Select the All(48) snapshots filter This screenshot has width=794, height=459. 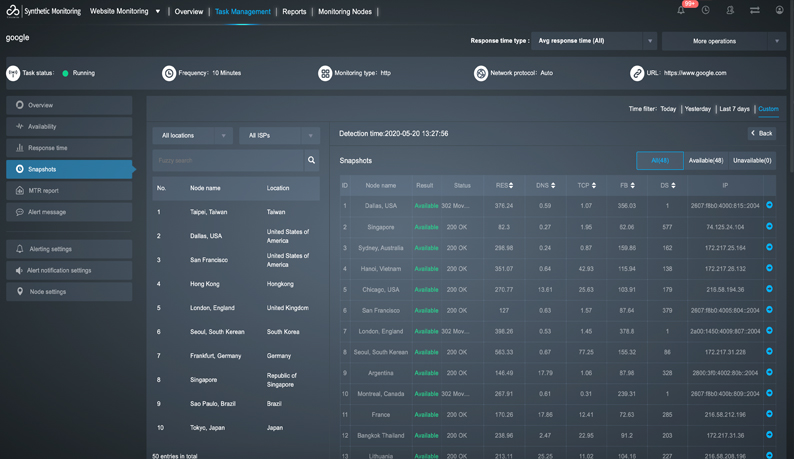[660, 160]
